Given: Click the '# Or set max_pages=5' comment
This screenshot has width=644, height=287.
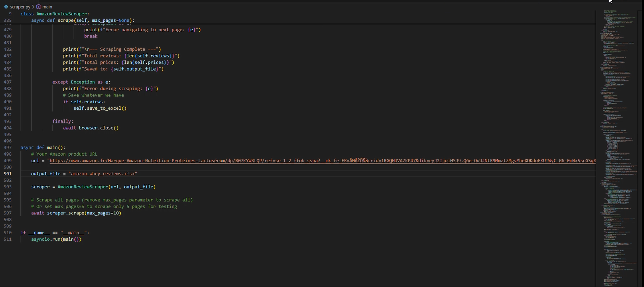Looking at the screenshot, I should (104, 206).
